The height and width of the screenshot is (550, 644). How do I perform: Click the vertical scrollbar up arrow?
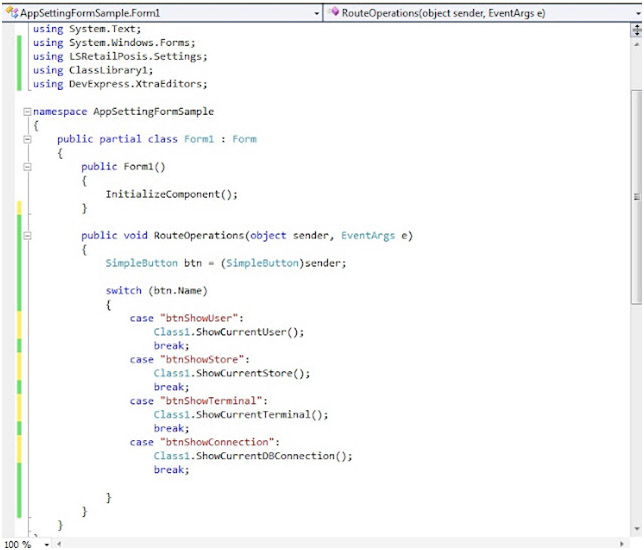pos(636,43)
